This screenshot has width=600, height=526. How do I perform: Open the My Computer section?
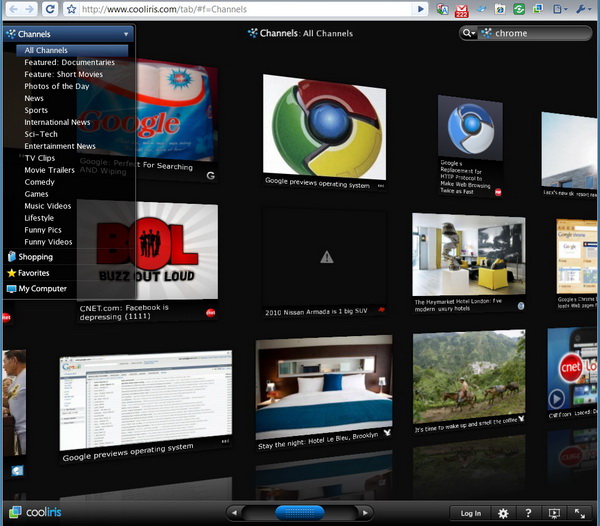[x=37, y=288]
